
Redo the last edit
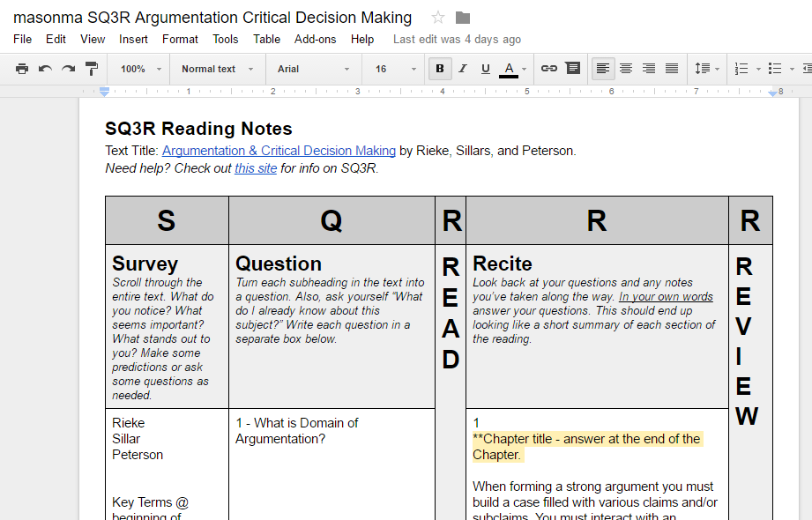click(x=68, y=68)
